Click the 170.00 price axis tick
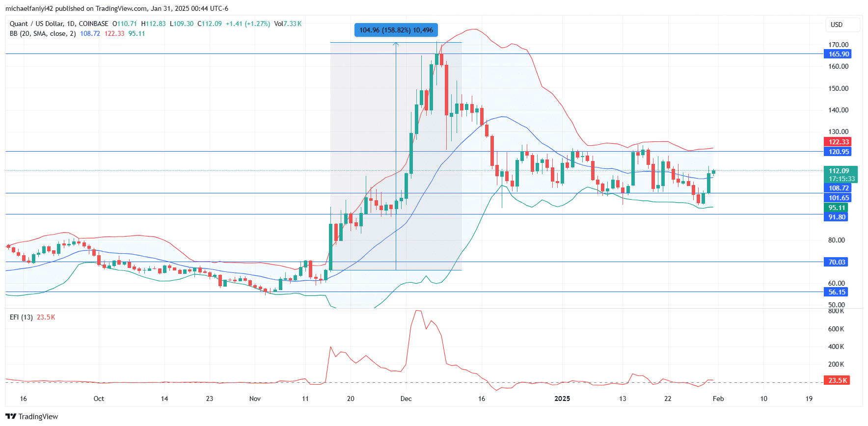 (x=839, y=45)
